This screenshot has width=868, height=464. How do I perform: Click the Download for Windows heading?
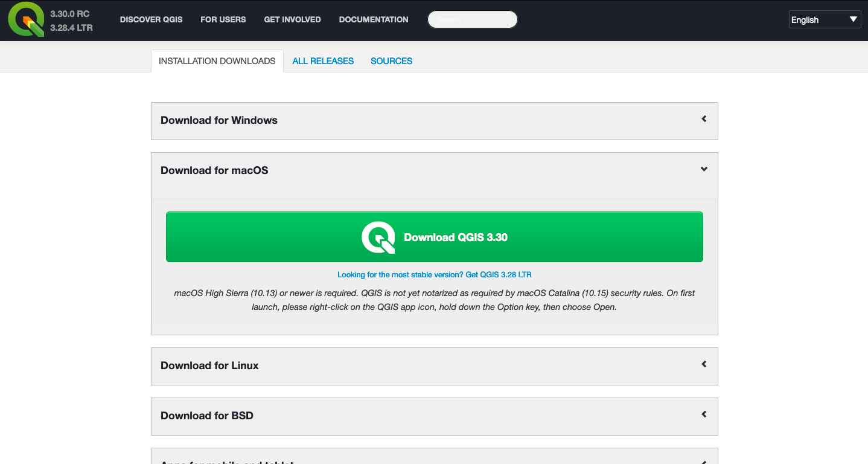click(x=219, y=120)
